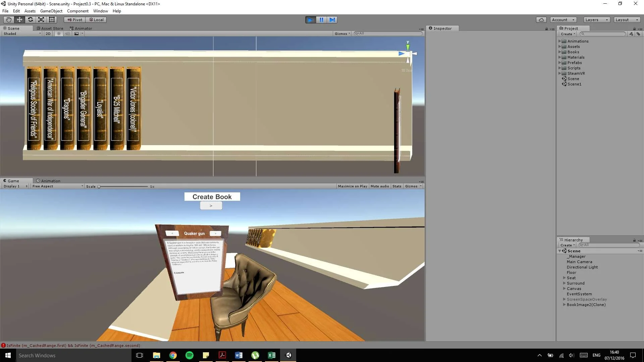Open cloud services panel icon
Viewport: 644px width, 362px height.
[x=541, y=20]
